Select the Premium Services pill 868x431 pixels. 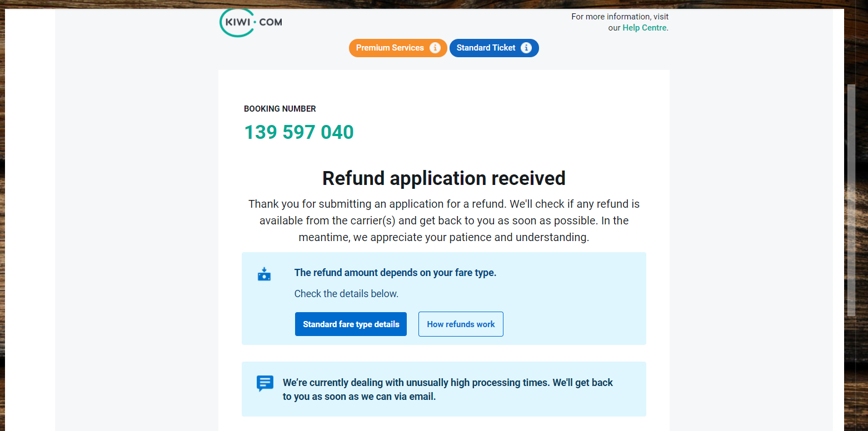(x=390, y=48)
